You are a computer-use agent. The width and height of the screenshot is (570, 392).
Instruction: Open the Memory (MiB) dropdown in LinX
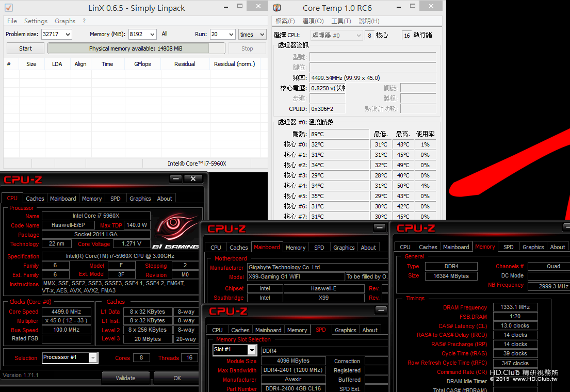(153, 34)
